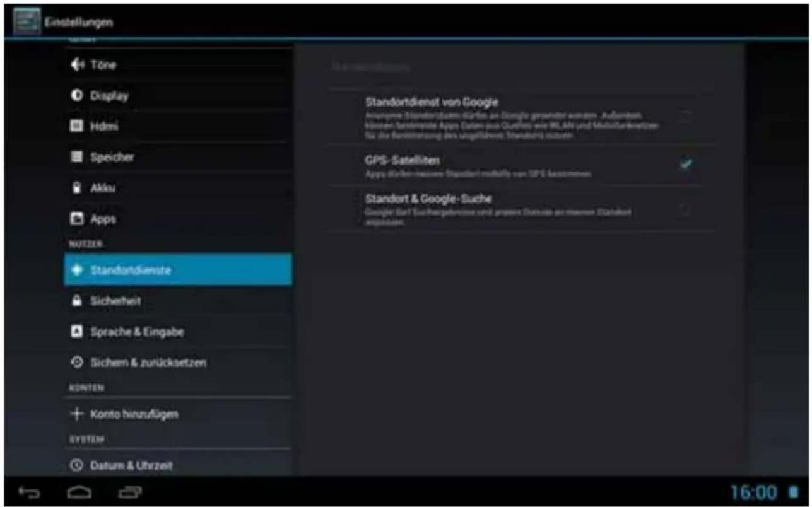Click the Standortdienst von Google title
This screenshot has height=507, width=812.
(432, 102)
